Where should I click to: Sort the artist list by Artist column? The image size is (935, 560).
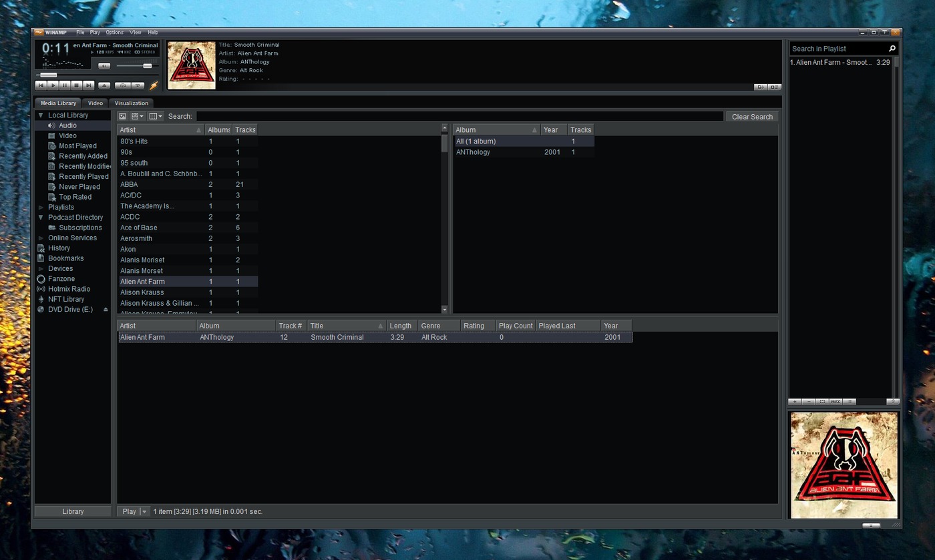click(161, 130)
